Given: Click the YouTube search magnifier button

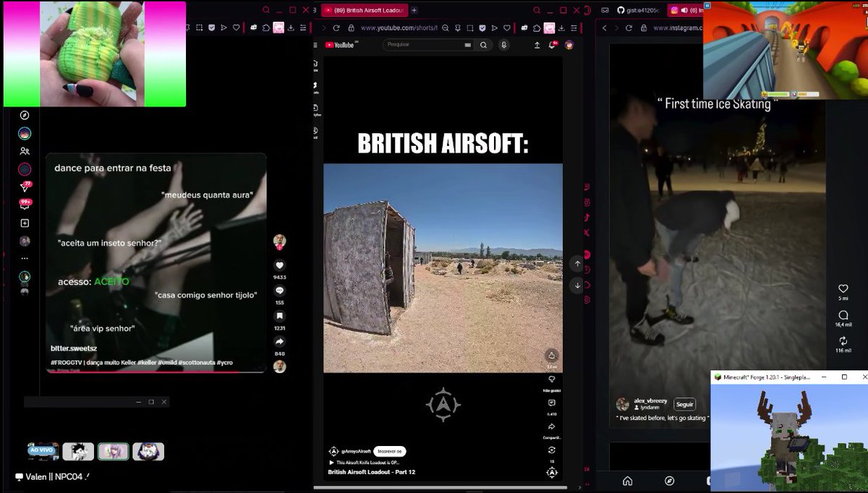Looking at the screenshot, I should click(483, 45).
